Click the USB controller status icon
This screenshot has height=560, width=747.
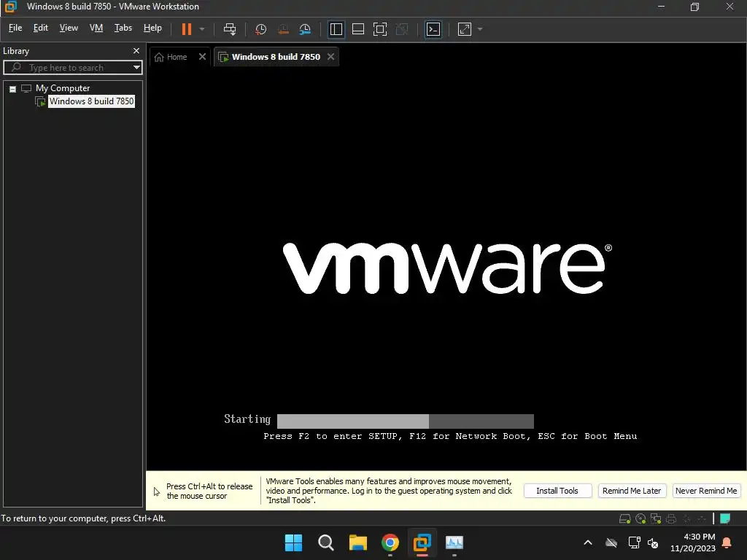tap(702, 518)
